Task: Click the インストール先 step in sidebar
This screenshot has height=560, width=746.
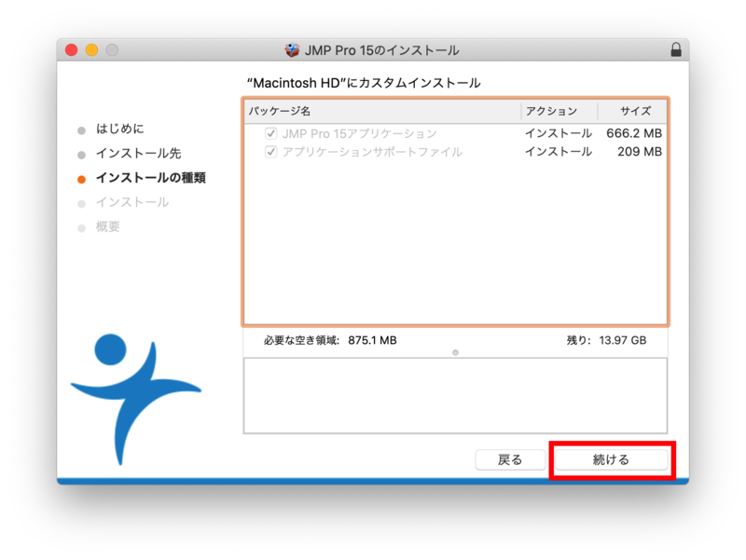Action: (x=138, y=154)
